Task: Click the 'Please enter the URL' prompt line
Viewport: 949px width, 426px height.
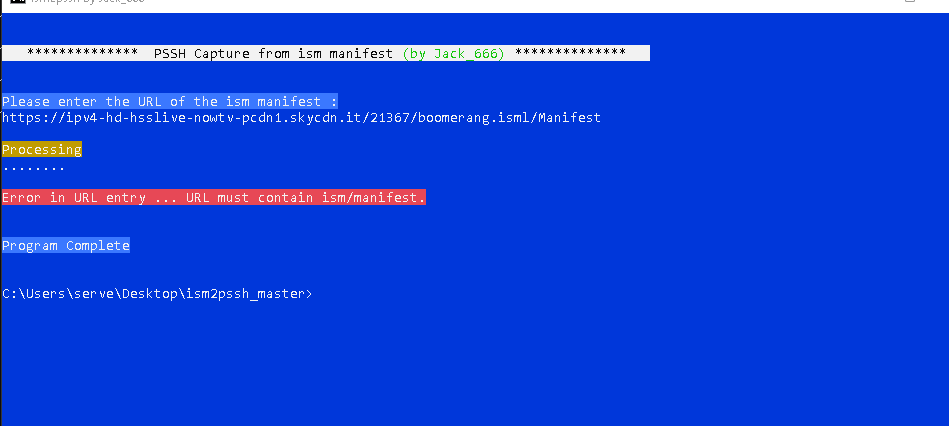Action: [x=169, y=101]
